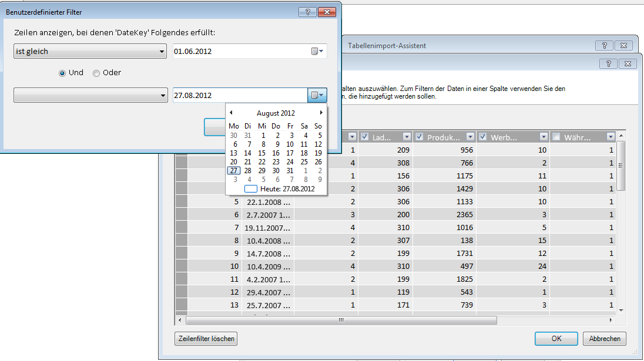Image resolution: width=644 pixels, height=361 pixels.
Task: Go to next month in calendar
Action: coord(321,112)
